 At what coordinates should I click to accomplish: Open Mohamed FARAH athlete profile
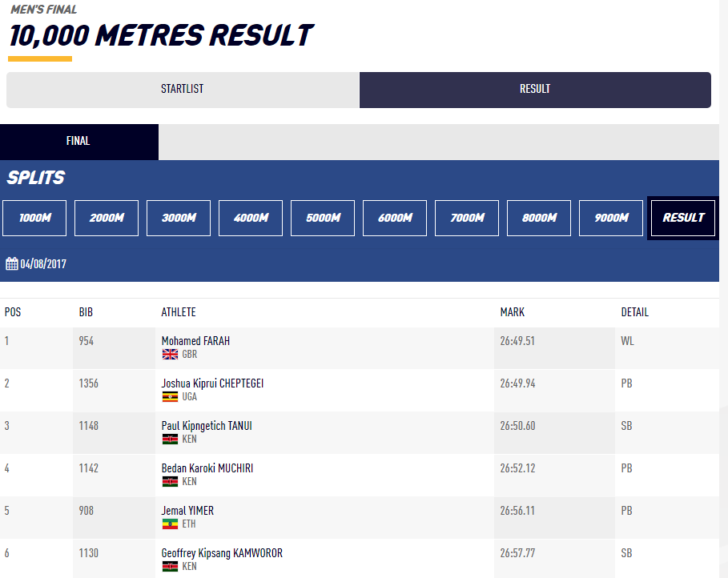195,341
